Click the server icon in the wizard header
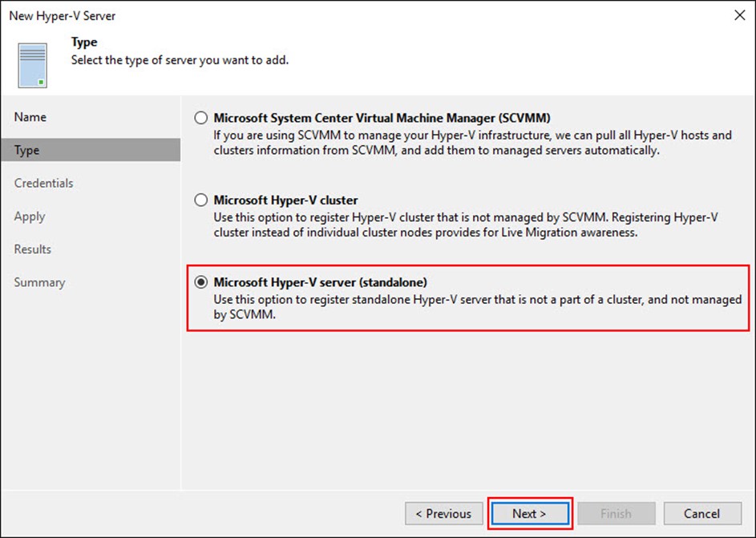 coord(33,65)
